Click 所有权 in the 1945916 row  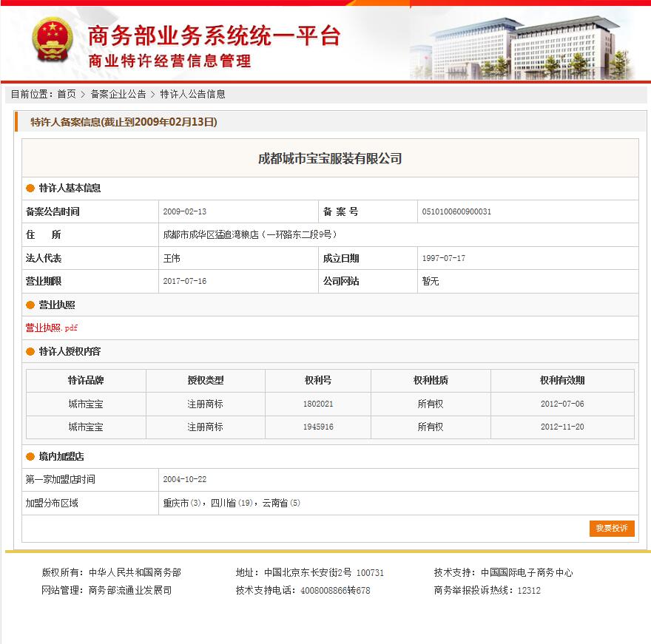click(431, 427)
